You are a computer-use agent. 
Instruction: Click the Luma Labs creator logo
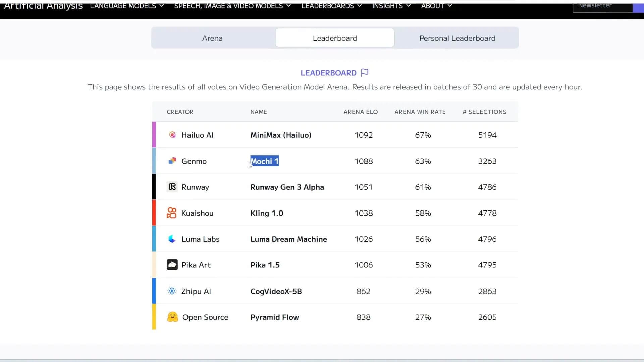pos(172,239)
